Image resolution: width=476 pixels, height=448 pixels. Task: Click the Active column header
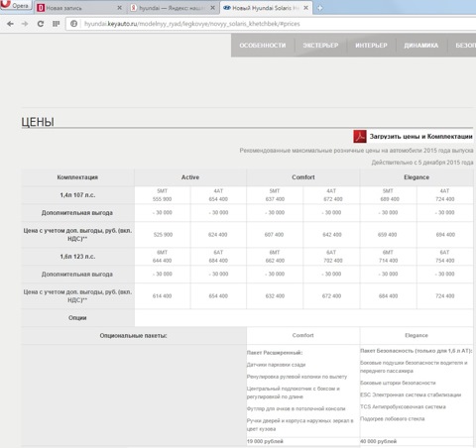190,177
